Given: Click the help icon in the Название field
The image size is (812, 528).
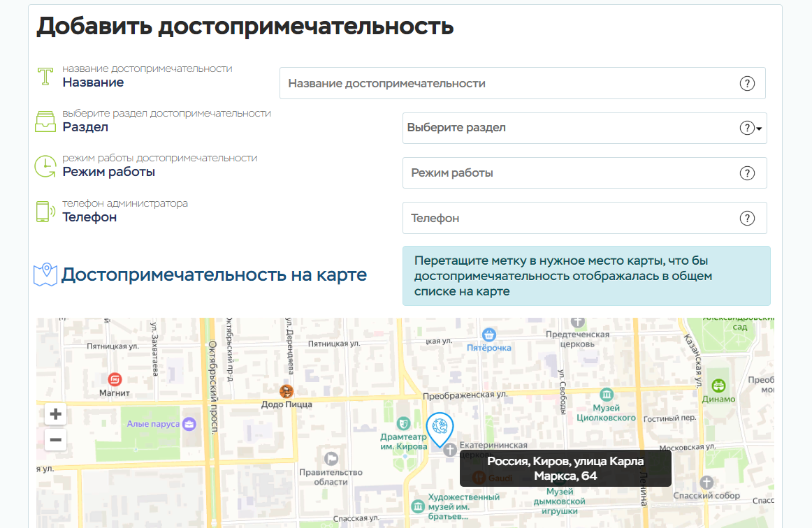Looking at the screenshot, I should coord(747,84).
